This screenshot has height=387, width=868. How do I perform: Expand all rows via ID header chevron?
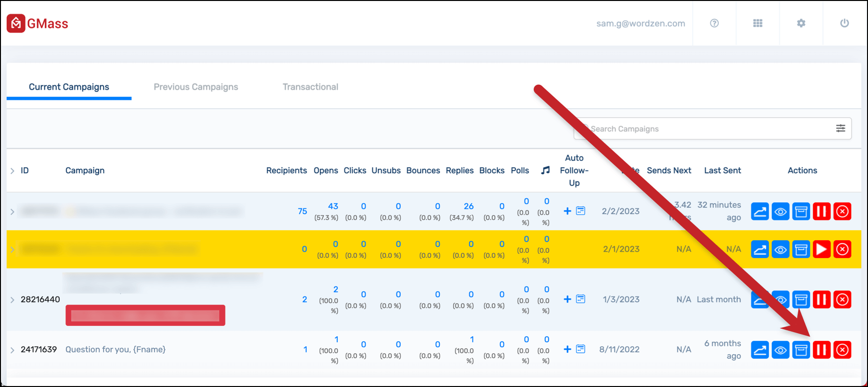tap(13, 171)
